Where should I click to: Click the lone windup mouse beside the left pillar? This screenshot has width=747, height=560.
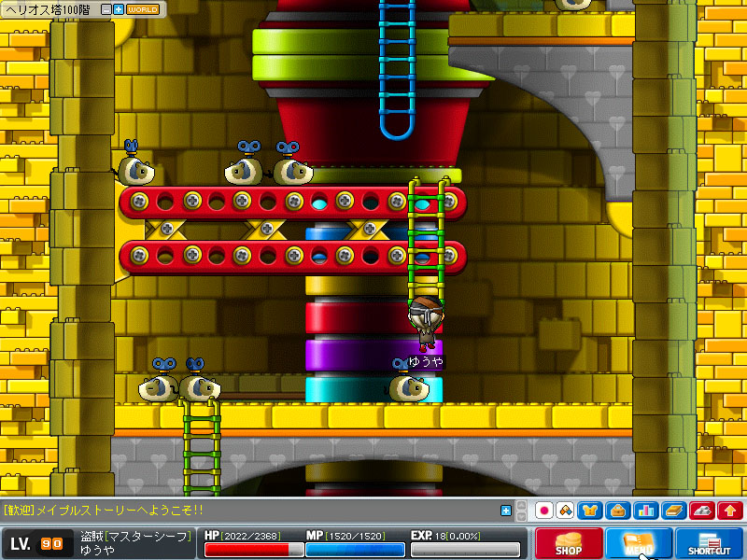tap(134, 162)
